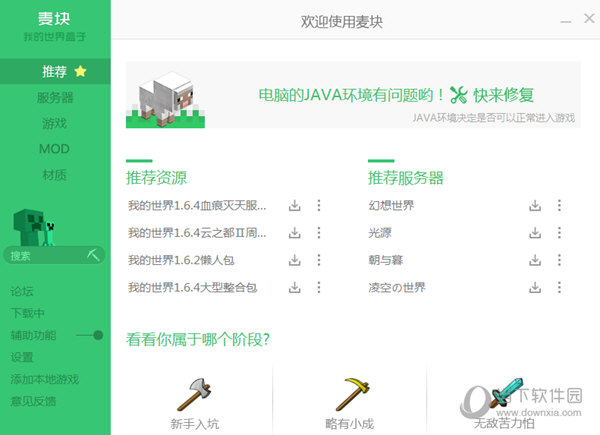The image size is (600, 435).
Task: Switch to the 推荐 tab
Action: [x=55, y=72]
